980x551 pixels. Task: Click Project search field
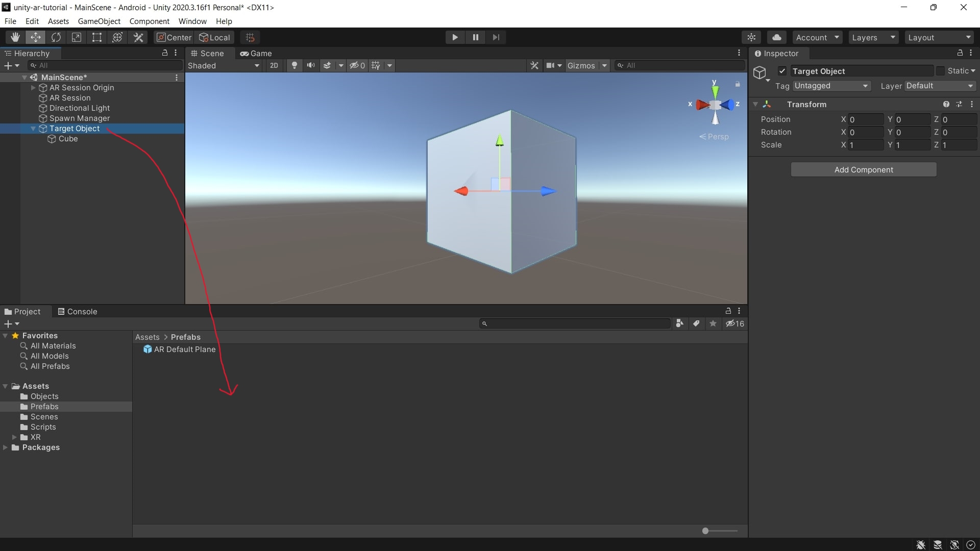click(x=575, y=323)
